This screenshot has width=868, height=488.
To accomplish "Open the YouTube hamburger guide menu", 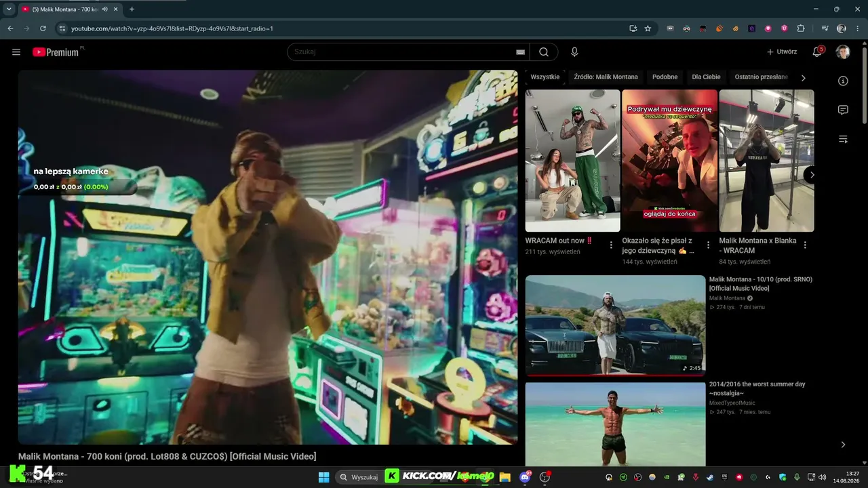I will click(16, 52).
